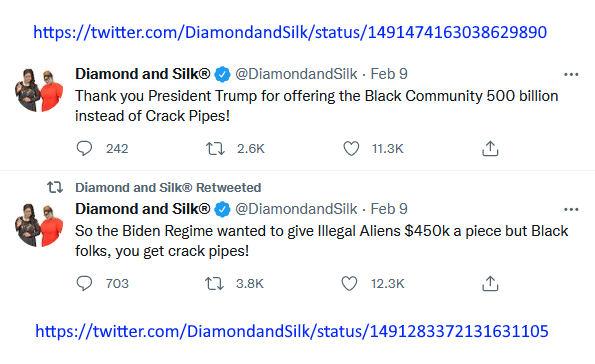Retweet the tweet with 3.8K retweets
Viewport: 595px width, 364px height.
click(x=214, y=284)
